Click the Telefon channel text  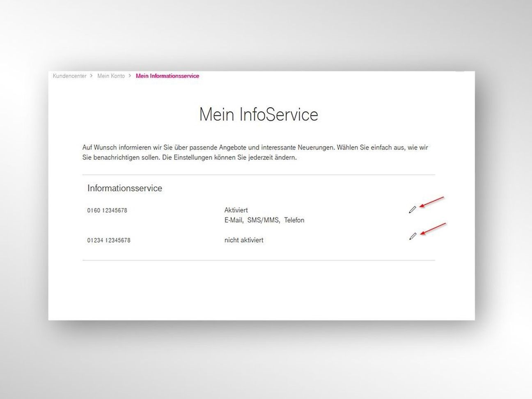coord(294,220)
